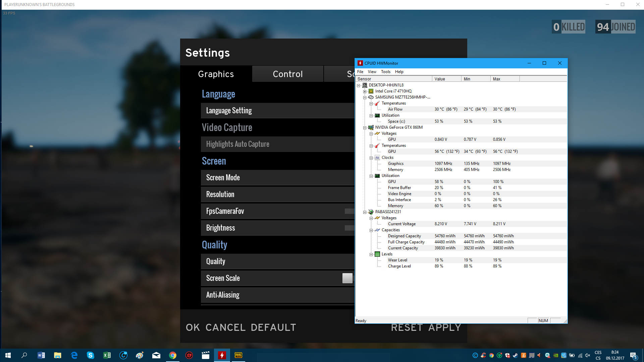Switch to HWMonitor taskbar icon
The width and height of the screenshot is (644, 362).
[222, 355]
